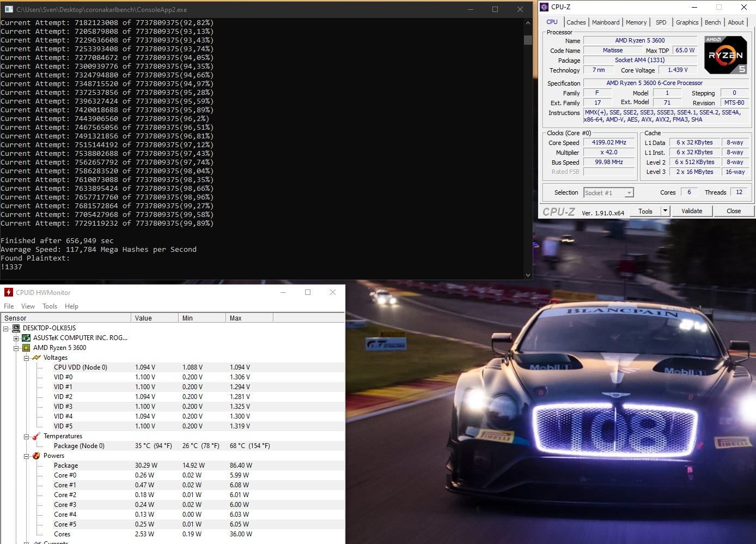The image size is (756, 544).
Task: Click the Max column header
Action: (249, 318)
